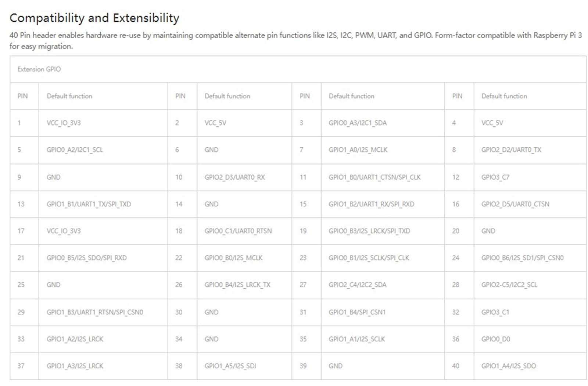The width and height of the screenshot is (588, 386).
Task: Select the GPIO2_D5/UART0_CTSN cell
Action: coord(515,204)
